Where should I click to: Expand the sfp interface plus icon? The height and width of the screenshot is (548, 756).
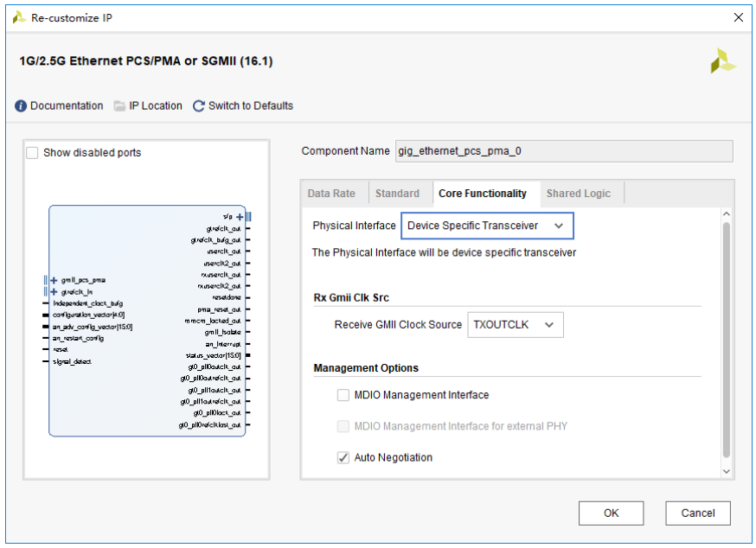(x=240, y=216)
